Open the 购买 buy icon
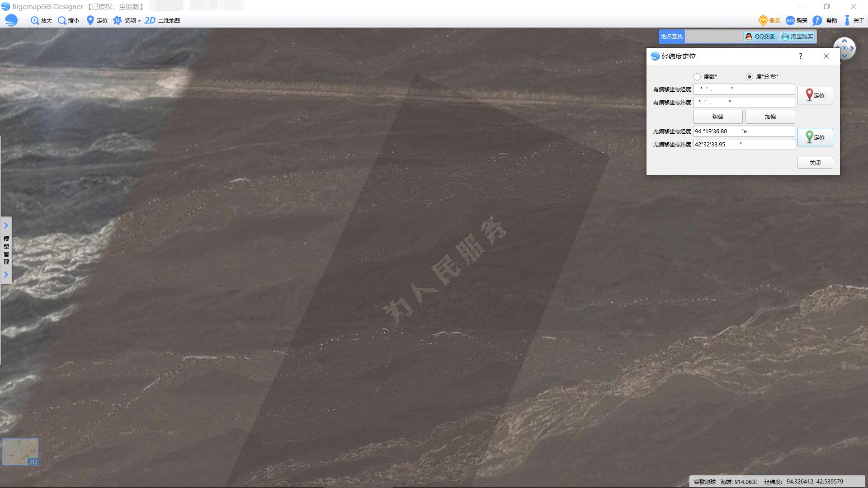Screen dimensions: 868x488 point(790,20)
